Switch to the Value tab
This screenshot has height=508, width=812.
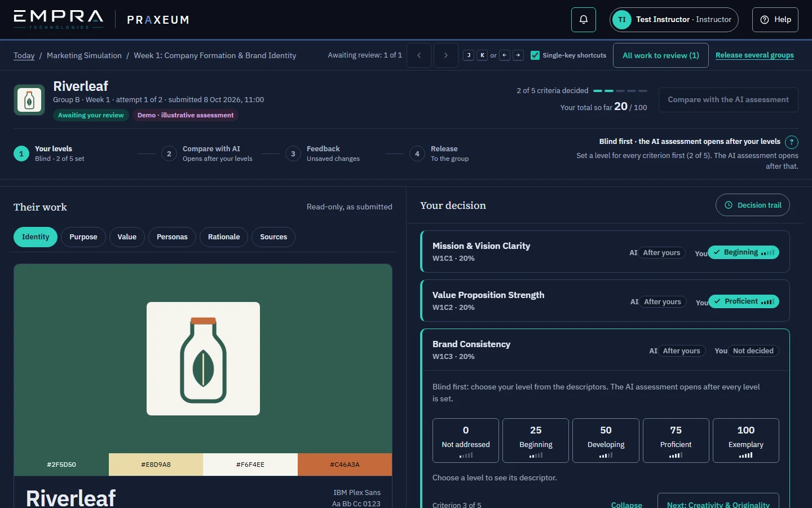(127, 237)
